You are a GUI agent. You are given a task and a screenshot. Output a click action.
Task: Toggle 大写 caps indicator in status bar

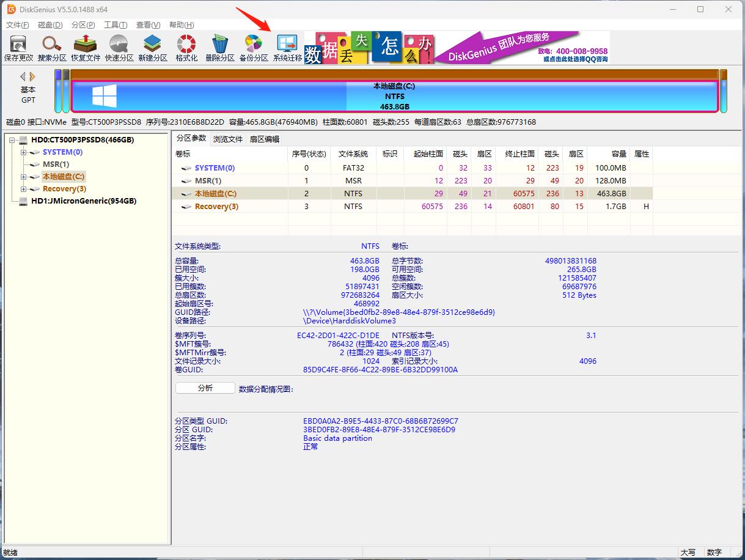point(688,552)
